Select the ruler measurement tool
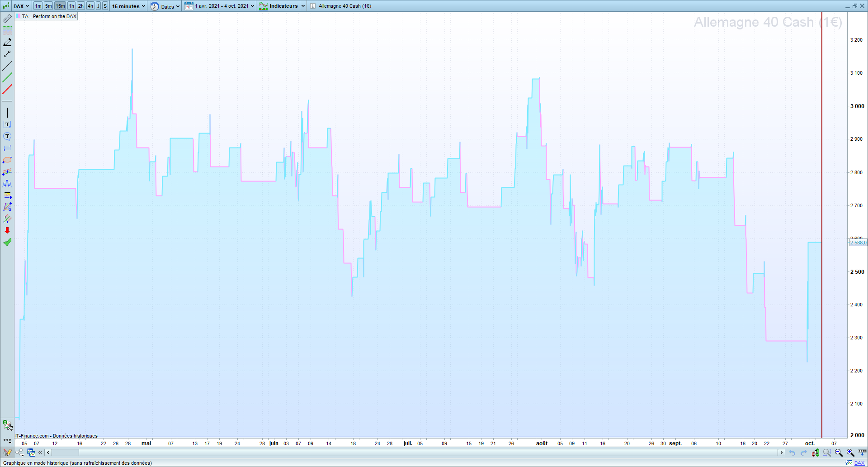The image size is (868, 467). [7, 19]
